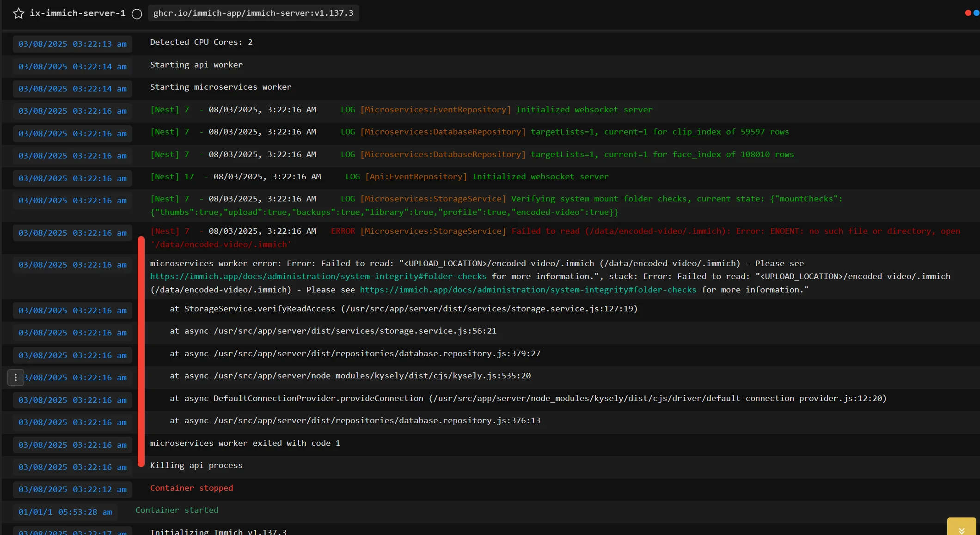The width and height of the screenshot is (980, 535).
Task: Select the face_index of 108010 rows log
Action: pyautogui.click(x=472, y=154)
